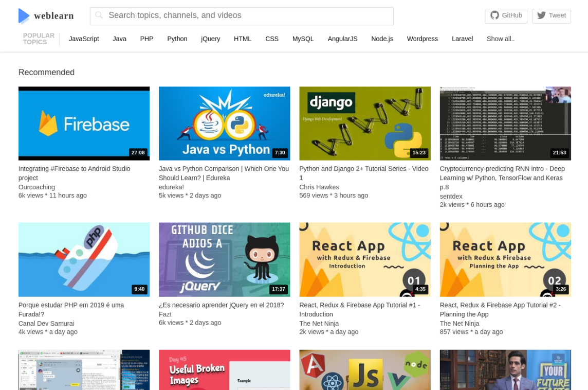Click The Net Ninja under Tutorial #2
588x390 pixels.
(x=460, y=323)
